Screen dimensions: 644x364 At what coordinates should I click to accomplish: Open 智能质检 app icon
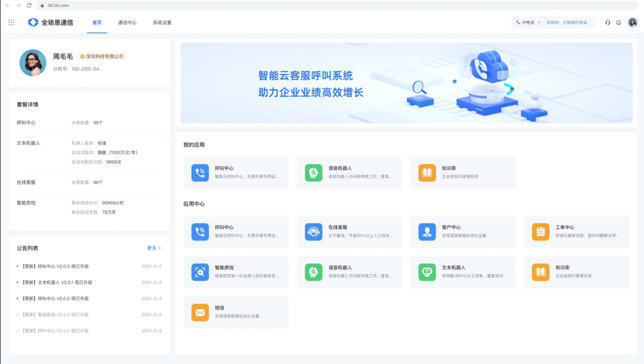[x=200, y=272]
